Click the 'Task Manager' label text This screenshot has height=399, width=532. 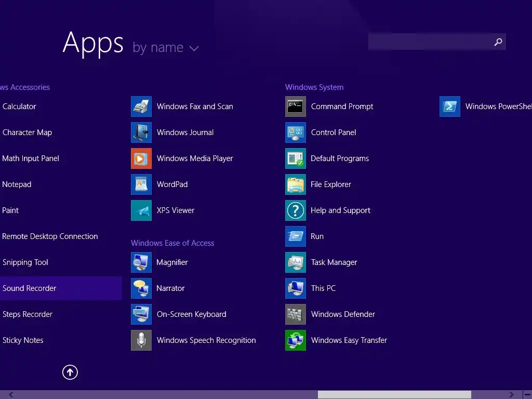pyautogui.click(x=334, y=262)
